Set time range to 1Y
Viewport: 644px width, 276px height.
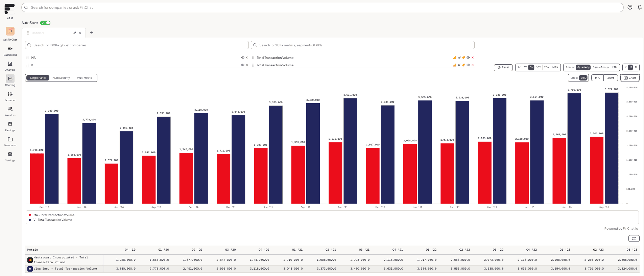[519, 67]
